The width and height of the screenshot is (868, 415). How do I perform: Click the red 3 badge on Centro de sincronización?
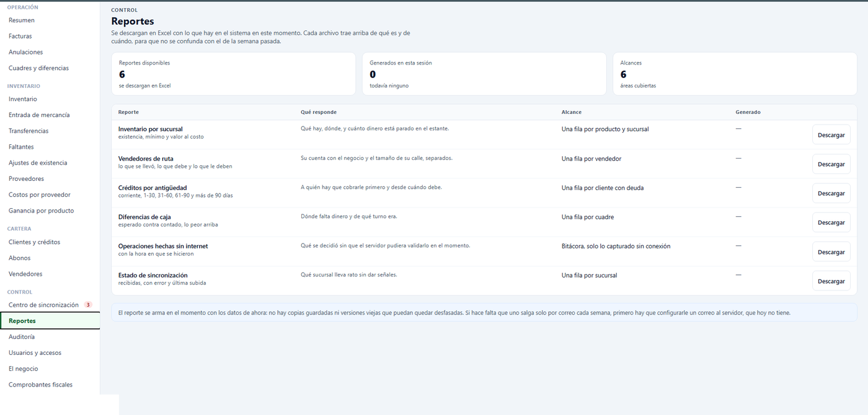click(x=88, y=305)
